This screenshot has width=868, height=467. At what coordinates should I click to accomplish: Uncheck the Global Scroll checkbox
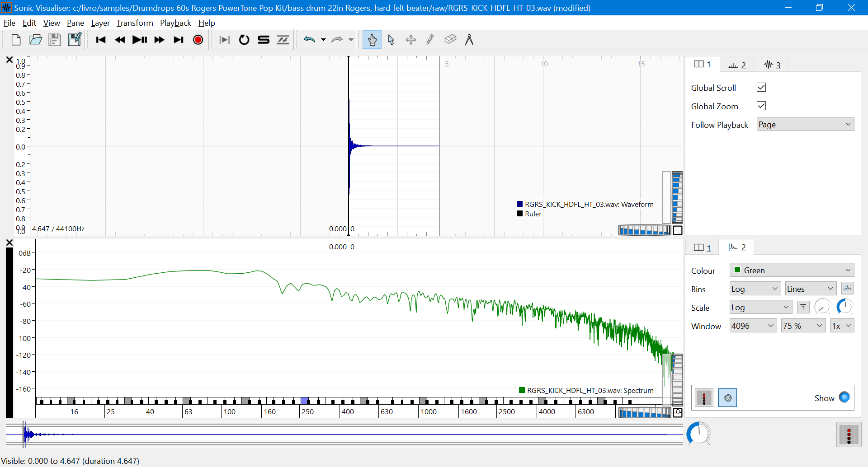pyautogui.click(x=761, y=87)
